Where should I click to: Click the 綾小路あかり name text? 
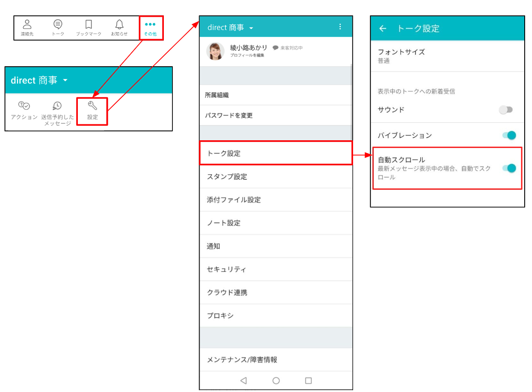[249, 47]
